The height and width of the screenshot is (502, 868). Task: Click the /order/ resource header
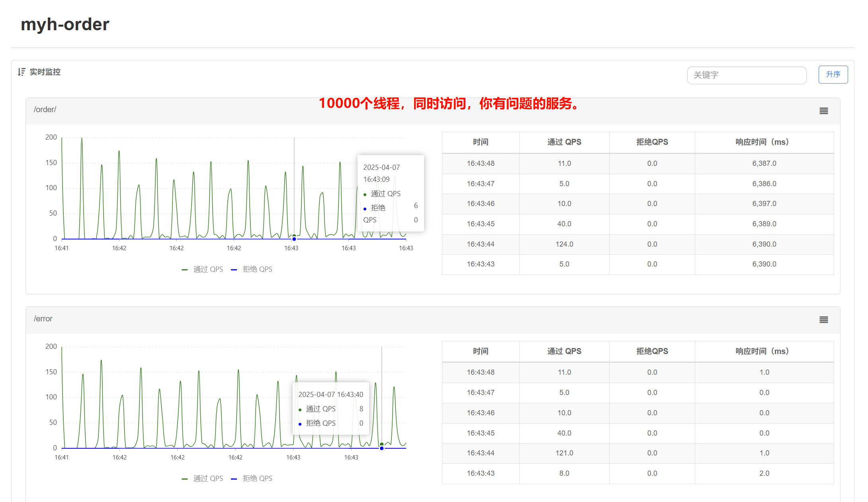(x=45, y=110)
